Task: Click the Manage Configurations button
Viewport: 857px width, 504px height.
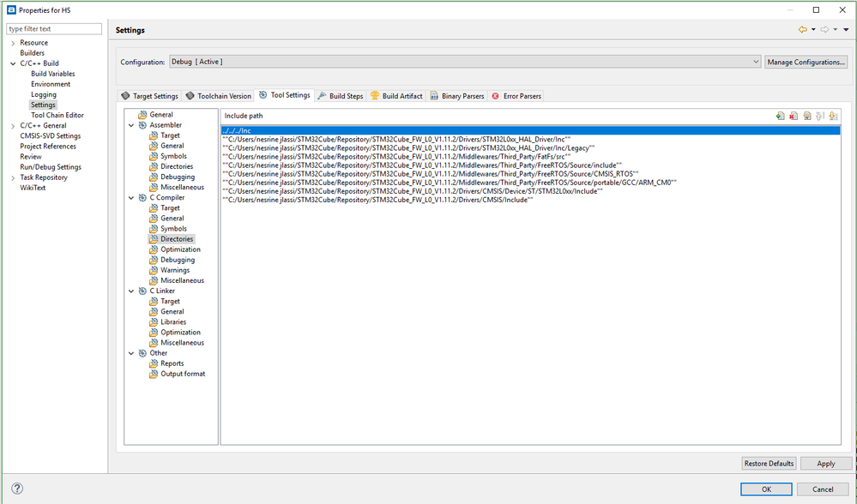Action: pyautogui.click(x=806, y=62)
